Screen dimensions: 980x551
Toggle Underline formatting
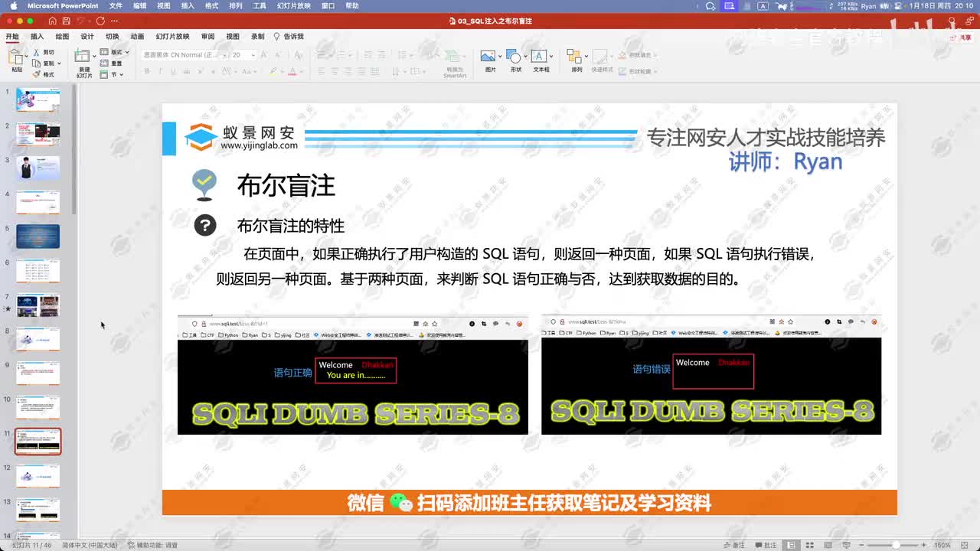coord(172,71)
